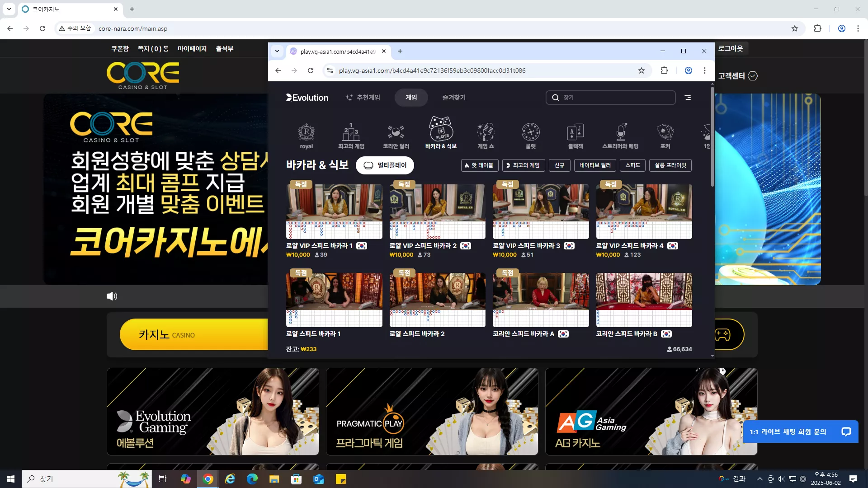
Task: Filter by 스피드 tables
Action: 632,165
